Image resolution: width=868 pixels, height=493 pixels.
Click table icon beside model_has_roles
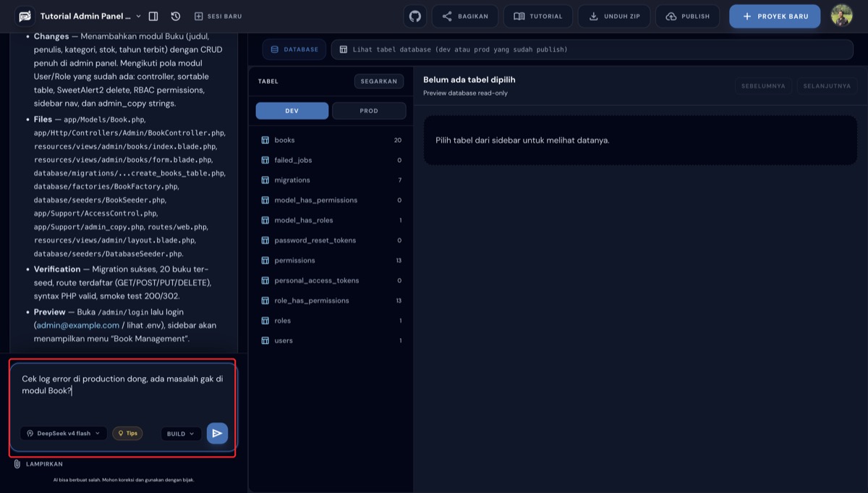click(x=265, y=220)
